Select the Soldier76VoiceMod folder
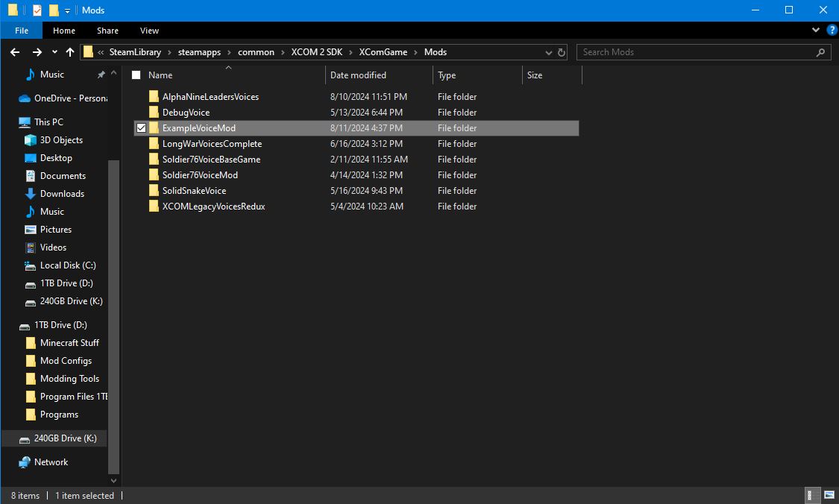The image size is (839, 504). [200, 175]
